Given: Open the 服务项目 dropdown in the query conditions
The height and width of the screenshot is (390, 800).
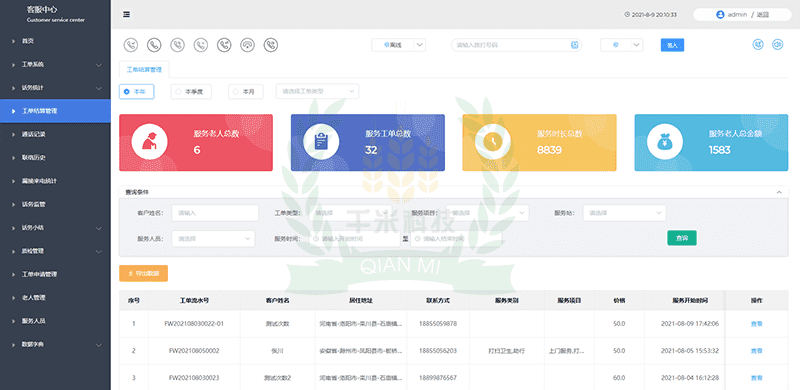Looking at the screenshot, I should point(487,213).
